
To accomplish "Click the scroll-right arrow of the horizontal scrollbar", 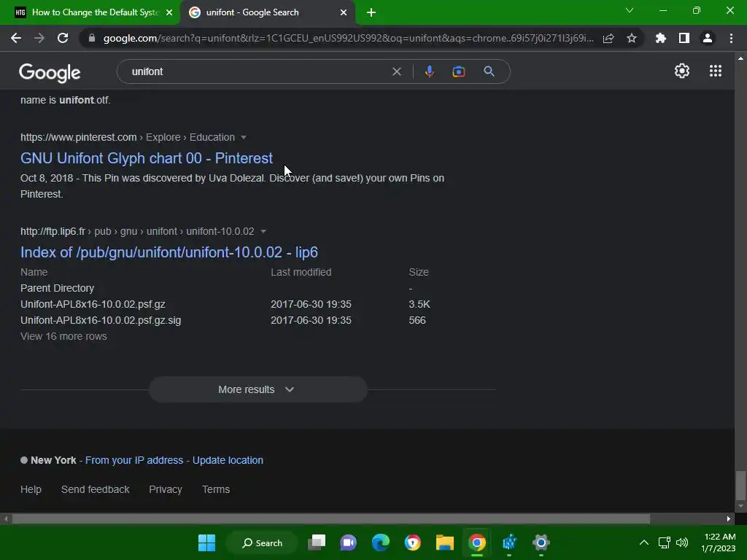I will 729,519.
